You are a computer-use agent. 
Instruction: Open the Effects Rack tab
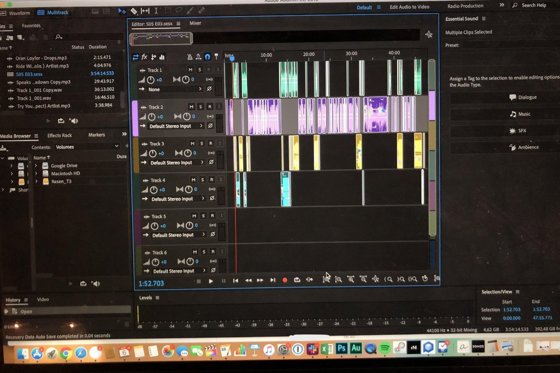point(60,135)
